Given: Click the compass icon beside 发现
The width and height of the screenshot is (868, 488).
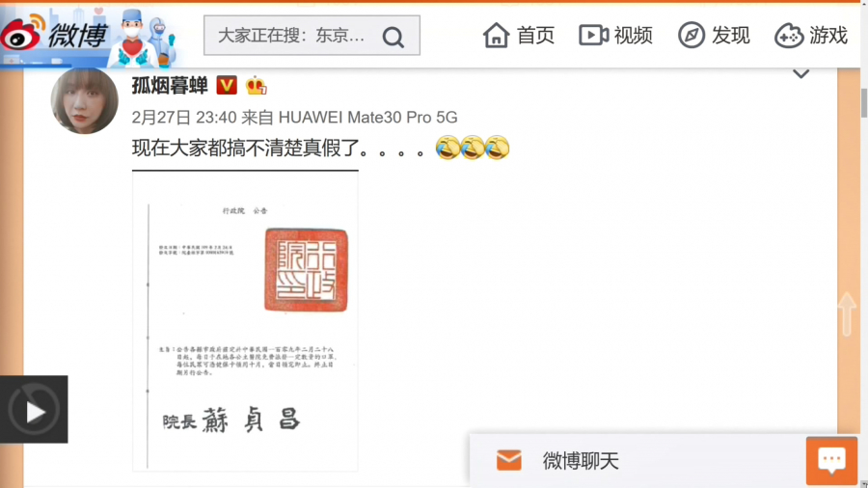Looking at the screenshot, I should pos(692,36).
